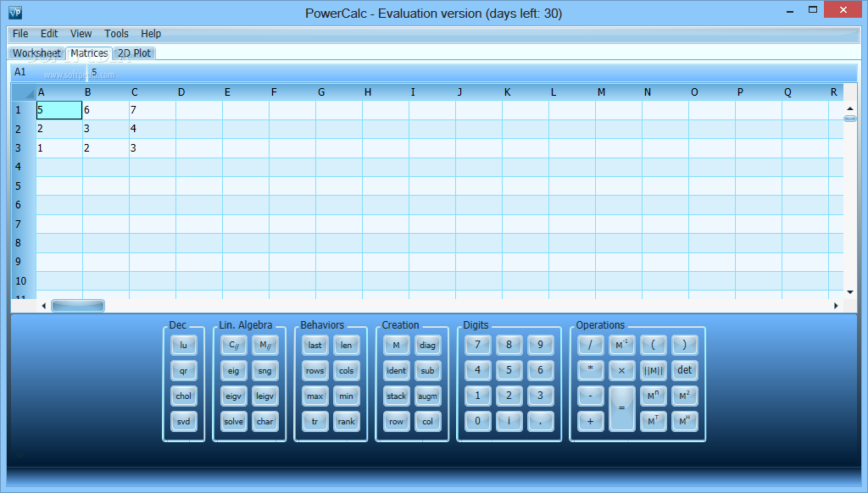868x493 pixels.
Task: Click the decimal point button
Action: tap(541, 422)
